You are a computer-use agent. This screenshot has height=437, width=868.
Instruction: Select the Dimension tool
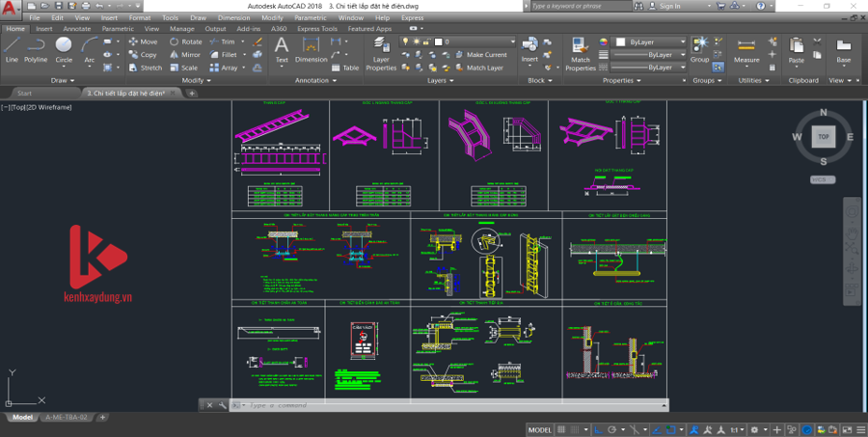click(x=312, y=49)
